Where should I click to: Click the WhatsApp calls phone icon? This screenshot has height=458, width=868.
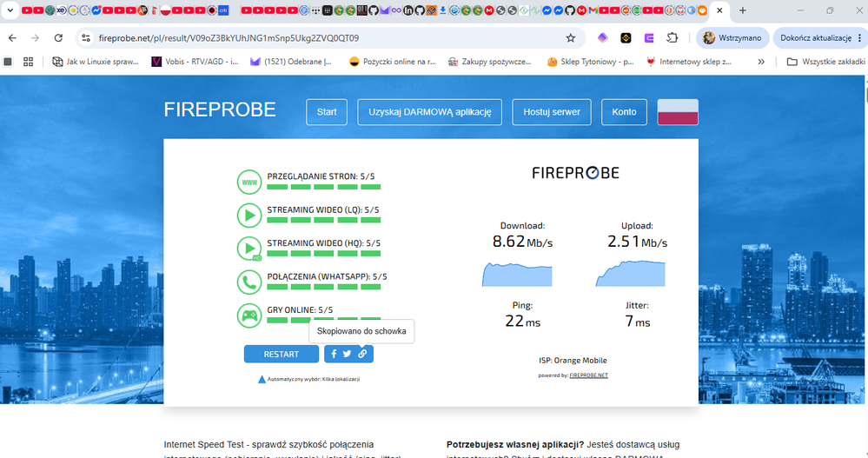pos(249,282)
